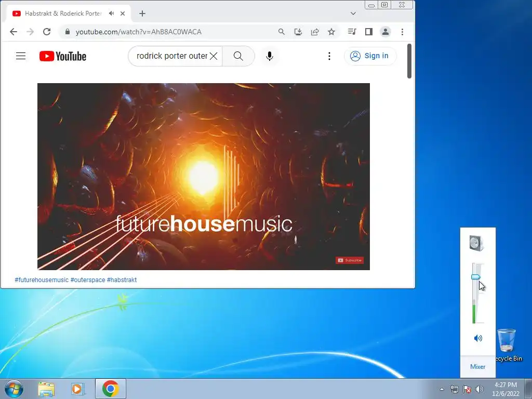
Task: Reload the YouTube page
Action: 47,32
